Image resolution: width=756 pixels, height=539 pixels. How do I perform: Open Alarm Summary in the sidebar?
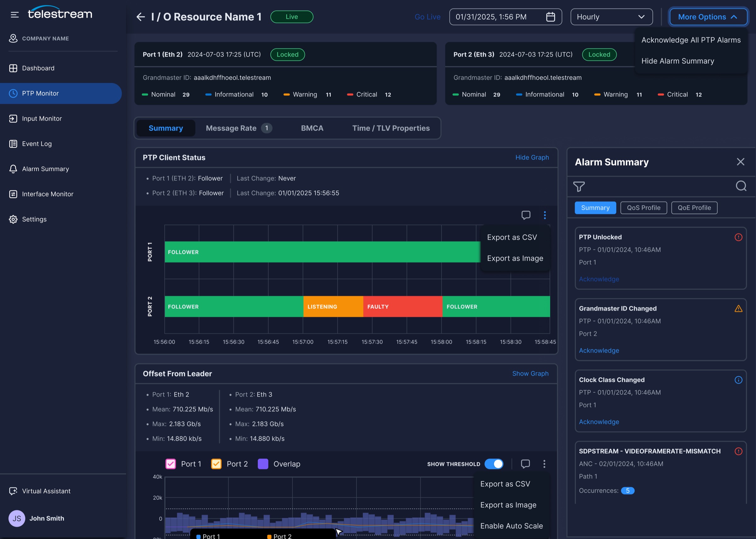61,169
